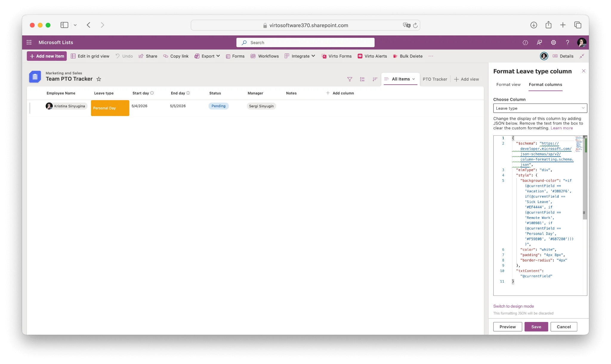
Task: Expand the Integrate dropdown
Action: click(x=300, y=56)
